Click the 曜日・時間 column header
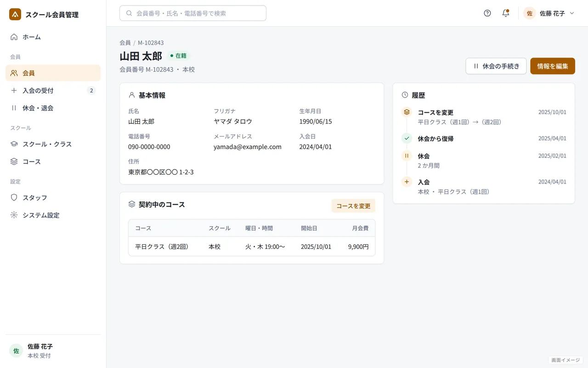This screenshot has height=368, width=588. (259, 228)
